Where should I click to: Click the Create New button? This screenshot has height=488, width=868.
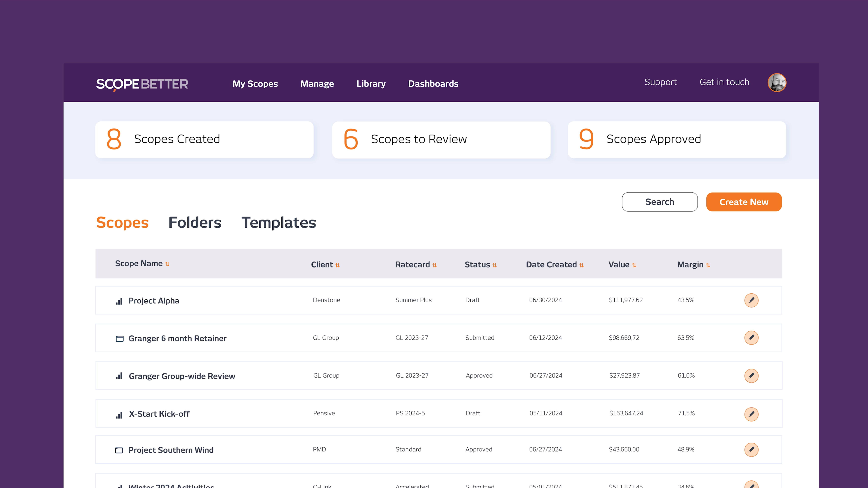pyautogui.click(x=744, y=202)
